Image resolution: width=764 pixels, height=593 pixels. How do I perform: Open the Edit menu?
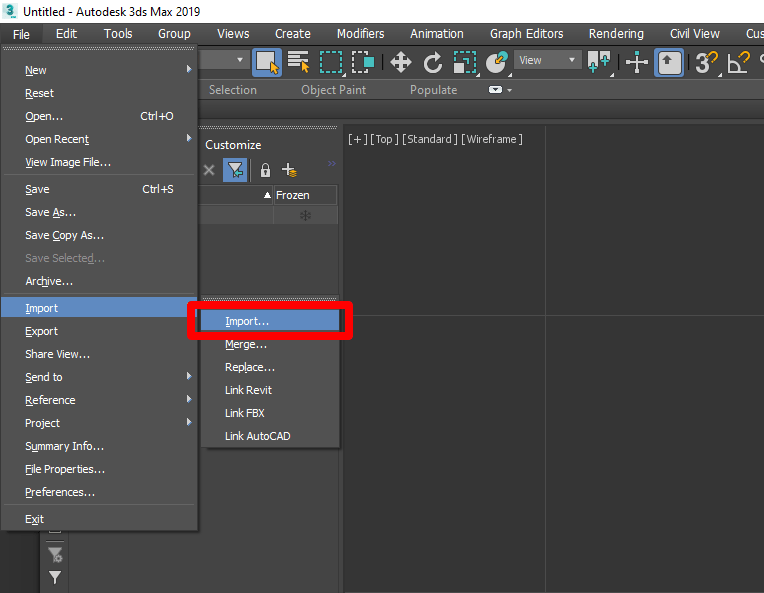(x=66, y=34)
